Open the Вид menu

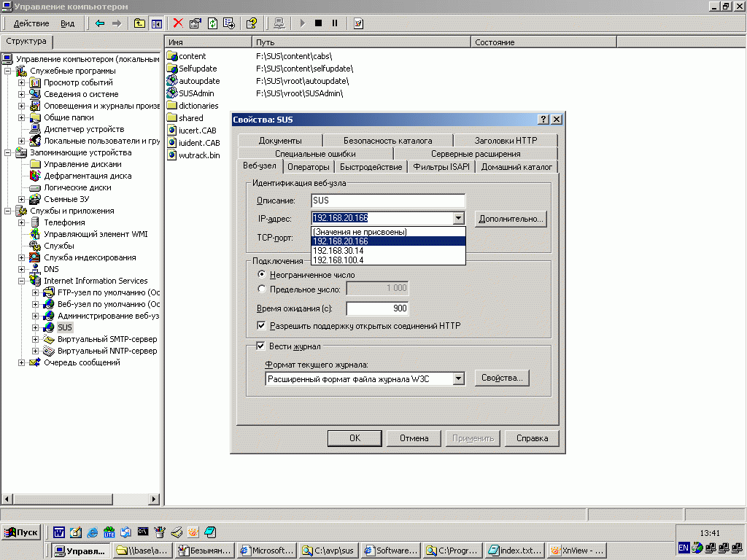coord(67,23)
